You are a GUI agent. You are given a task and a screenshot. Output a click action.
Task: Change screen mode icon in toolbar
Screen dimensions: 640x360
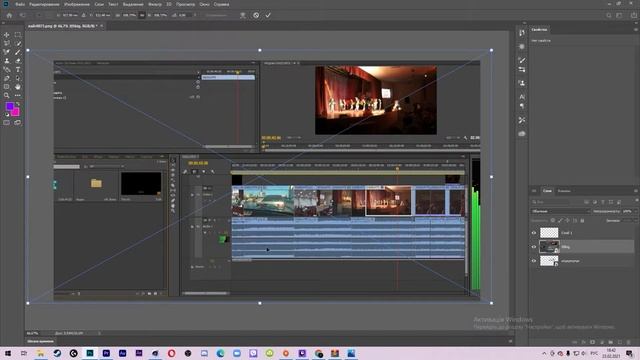point(18,122)
